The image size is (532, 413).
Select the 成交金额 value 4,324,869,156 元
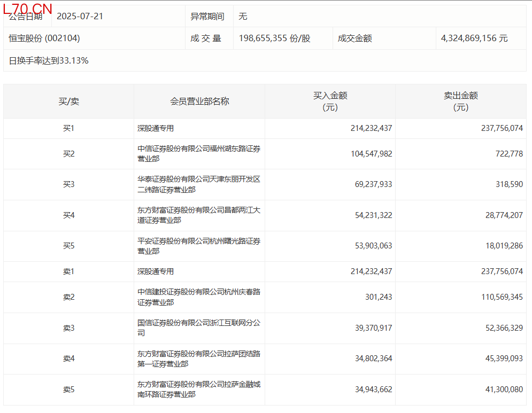click(x=474, y=38)
